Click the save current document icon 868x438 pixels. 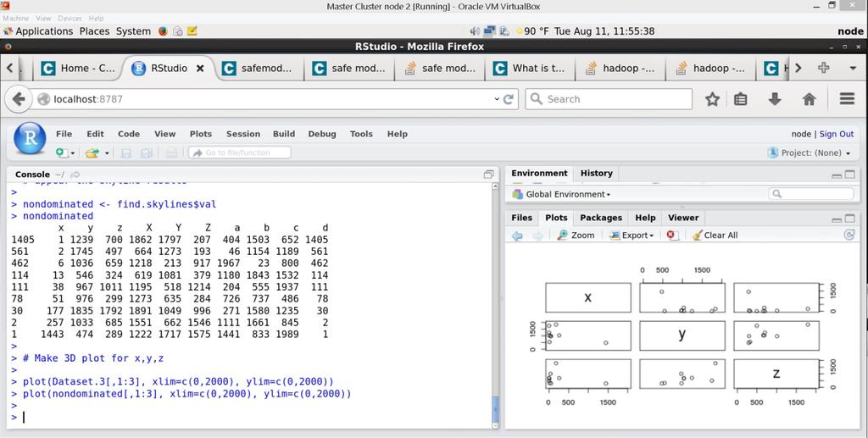(x=126, y=153)
